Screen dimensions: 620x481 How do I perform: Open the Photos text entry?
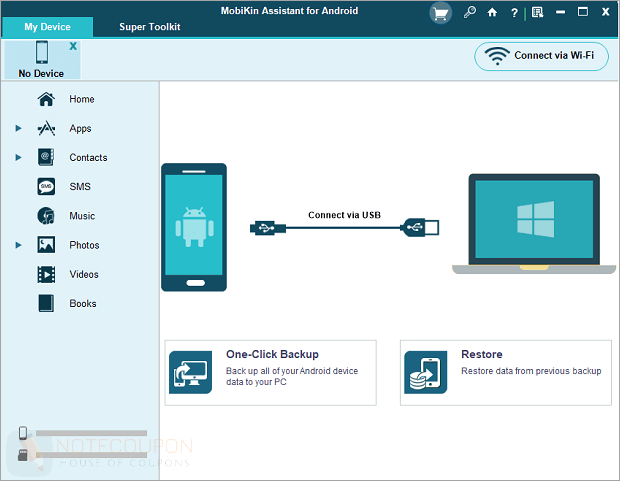[x=84, y=245]
